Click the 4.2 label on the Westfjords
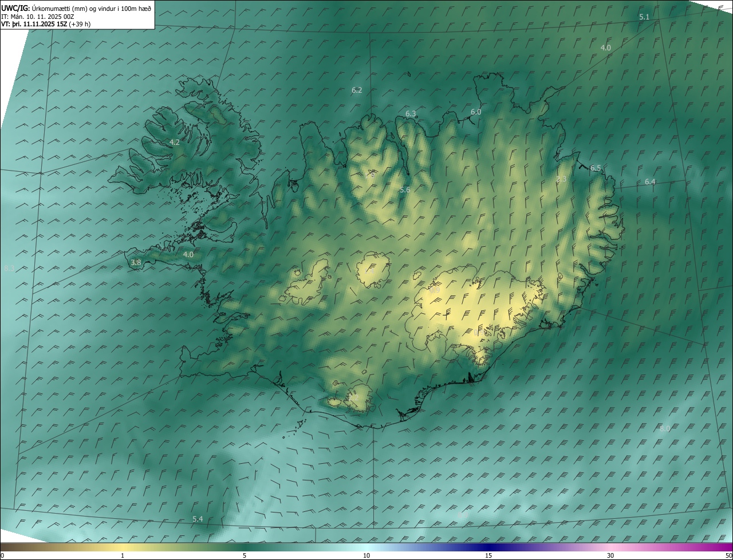This screenshot has height=560, width=733. coord(175,143)
